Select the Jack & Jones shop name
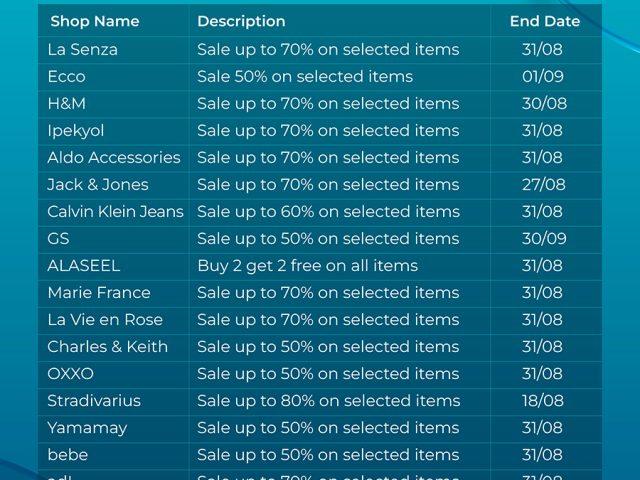640x480 pixels. coord(98,184)
